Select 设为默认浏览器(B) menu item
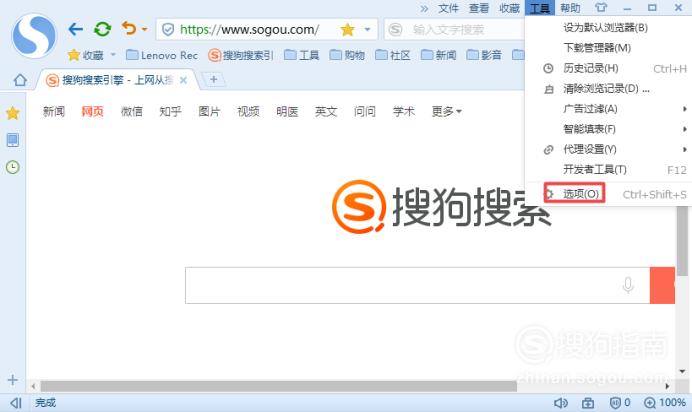Viewport: 692px width, 412px height. pos(609,27)
